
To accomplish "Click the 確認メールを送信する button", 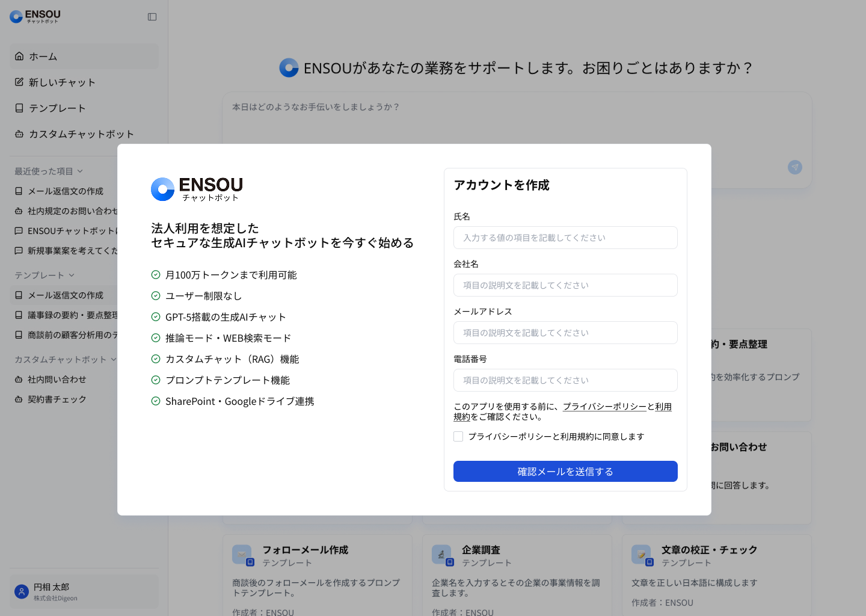I will point(565,471).
